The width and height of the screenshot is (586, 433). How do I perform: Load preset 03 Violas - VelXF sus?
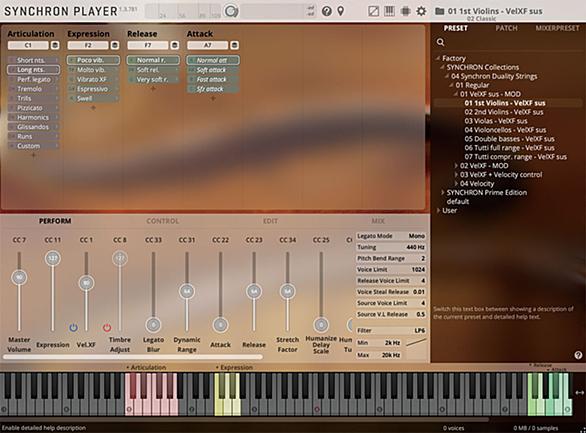pyautogui.click(x=496, y=121)
